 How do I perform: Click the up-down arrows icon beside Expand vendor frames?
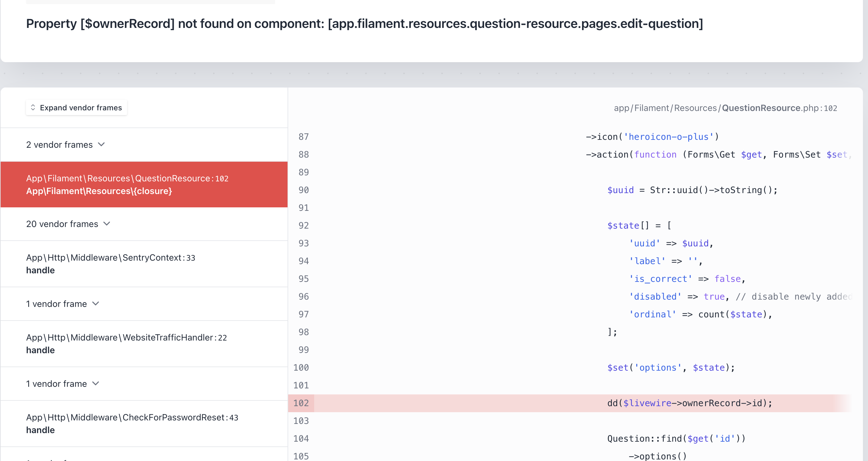33,107
